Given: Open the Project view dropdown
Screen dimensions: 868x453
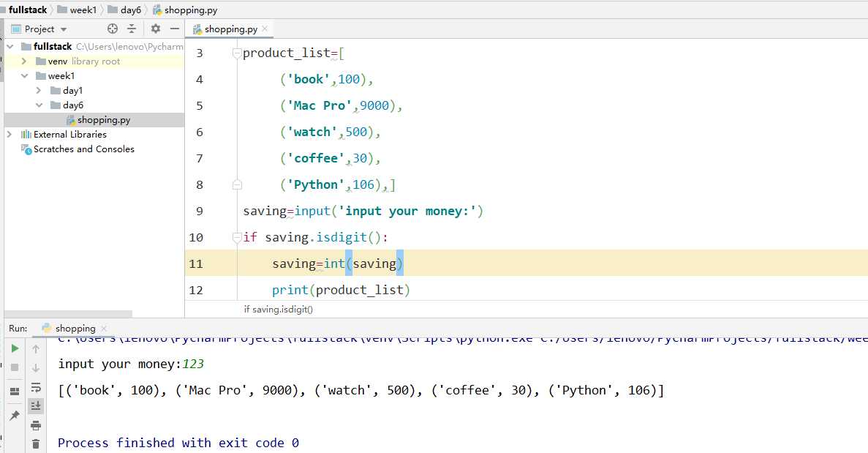Looking at the screenshot, I should tap(64, 29).
